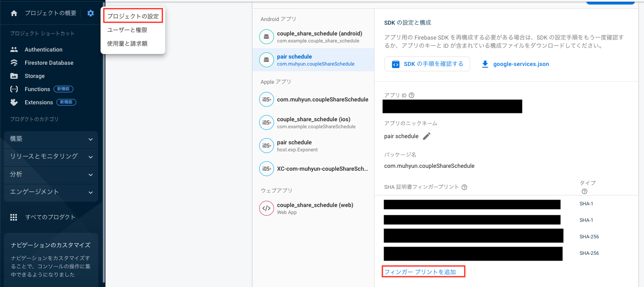Click プロジェクト ショートカット label
Image resolution: width=644 pixels, height=287 pixels.
pyautogui.click(x=42, y=33)
